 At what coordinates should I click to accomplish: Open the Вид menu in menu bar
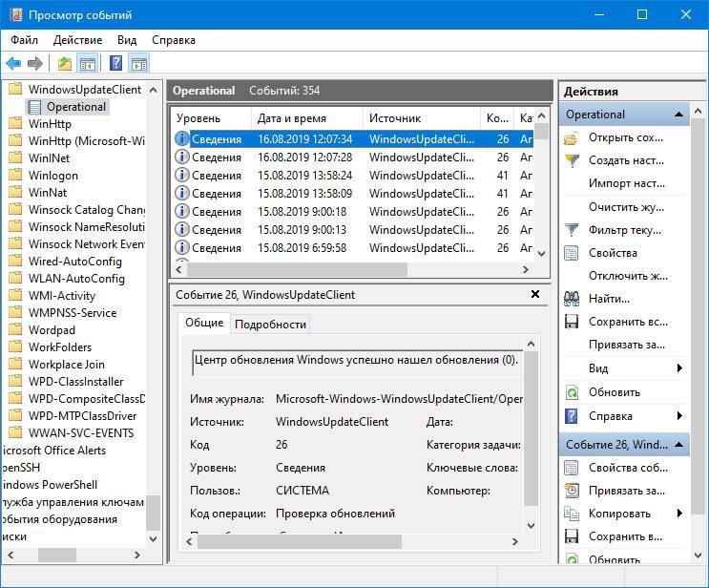(127, 40)
